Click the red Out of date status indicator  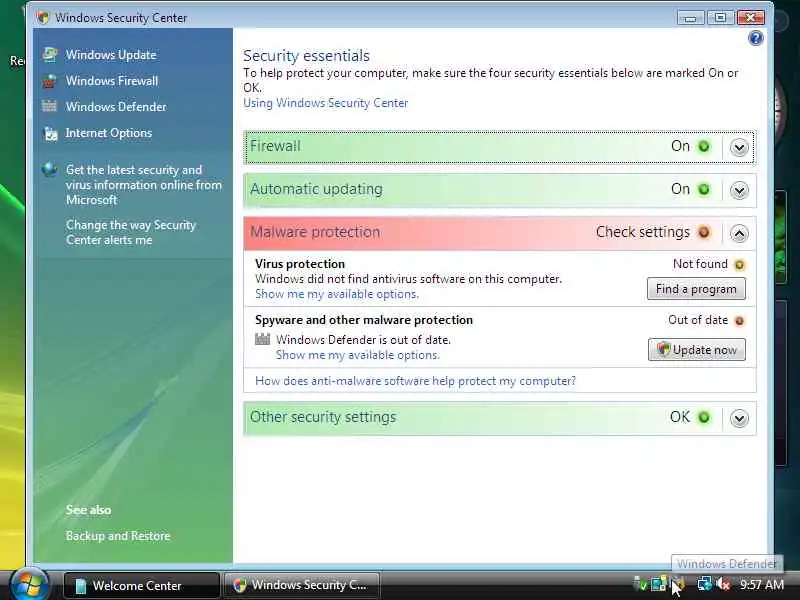739,321
